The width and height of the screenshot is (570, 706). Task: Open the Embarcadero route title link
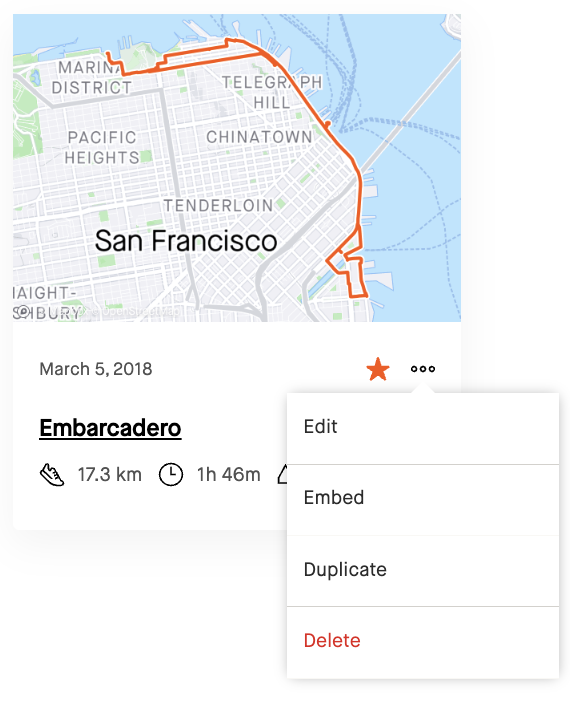(x=110, y=428)
